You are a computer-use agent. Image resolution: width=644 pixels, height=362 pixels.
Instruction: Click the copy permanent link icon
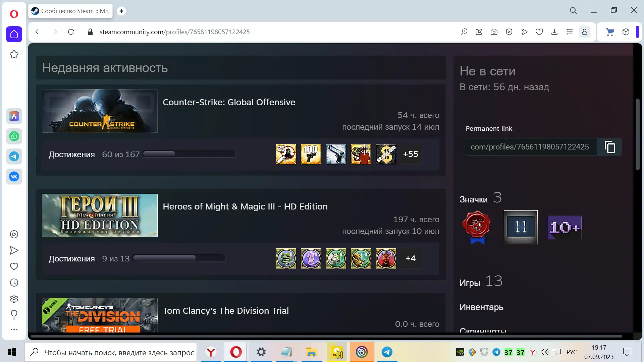pos(609,147)
